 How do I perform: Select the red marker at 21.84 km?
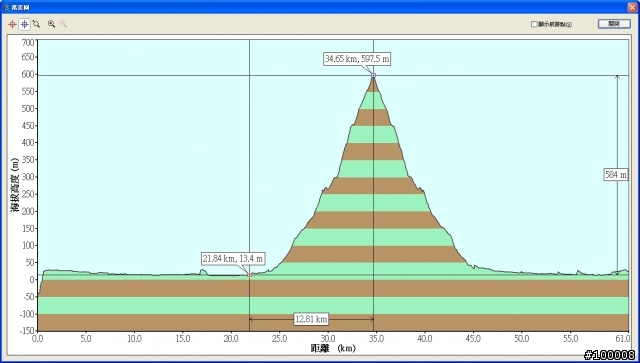tap(250, 275)
